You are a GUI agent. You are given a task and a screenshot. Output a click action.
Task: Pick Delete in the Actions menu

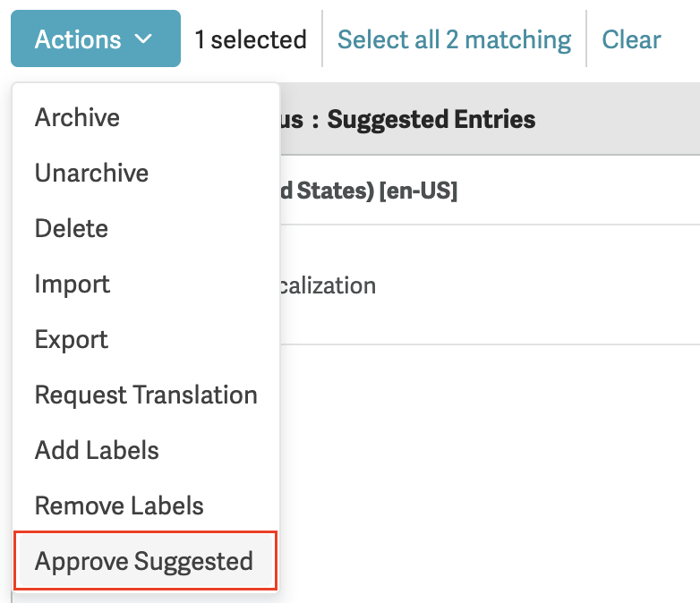[x=72, y=228]
